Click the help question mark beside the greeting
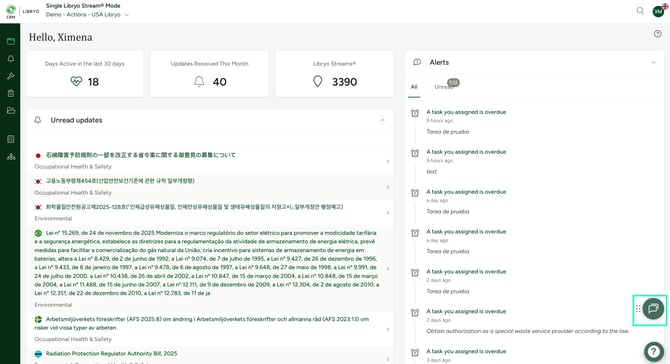 (658, 34)
